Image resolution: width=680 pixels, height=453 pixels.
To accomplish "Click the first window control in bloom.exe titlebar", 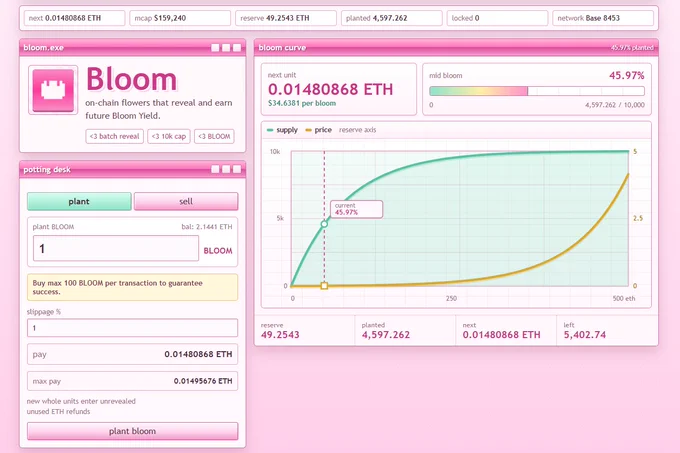I will pyautogui.click(x=215, y=48).
